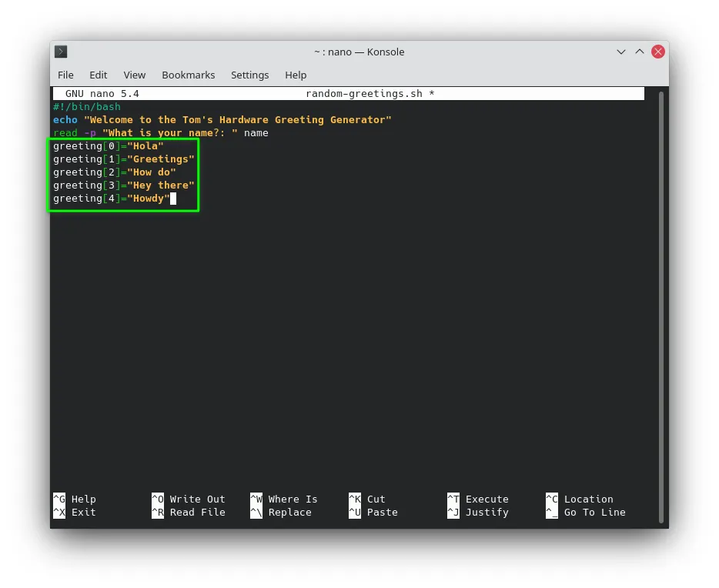Click the greeting[0]="Hola" line
The image size is (719, 588).
point(109,146)
